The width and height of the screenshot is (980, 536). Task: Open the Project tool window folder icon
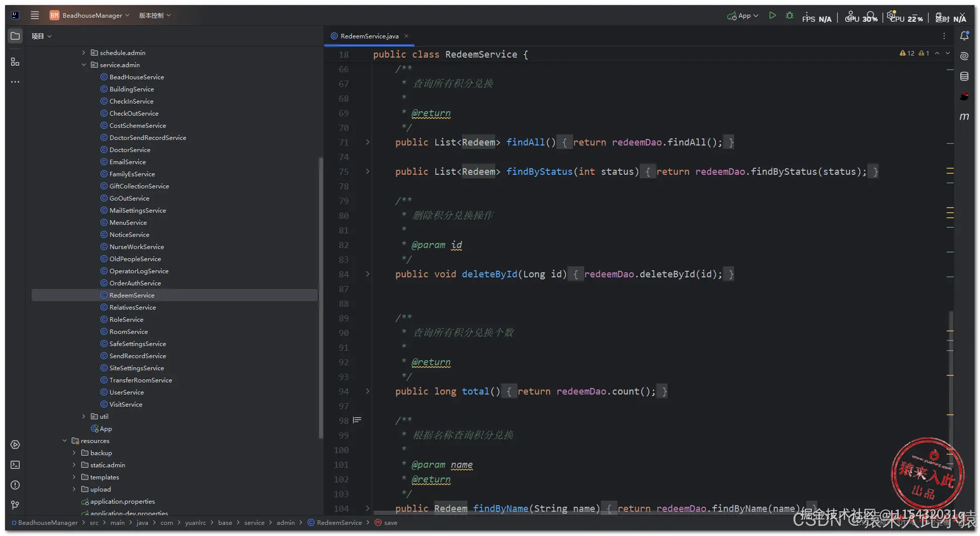(x=15, y=36)
